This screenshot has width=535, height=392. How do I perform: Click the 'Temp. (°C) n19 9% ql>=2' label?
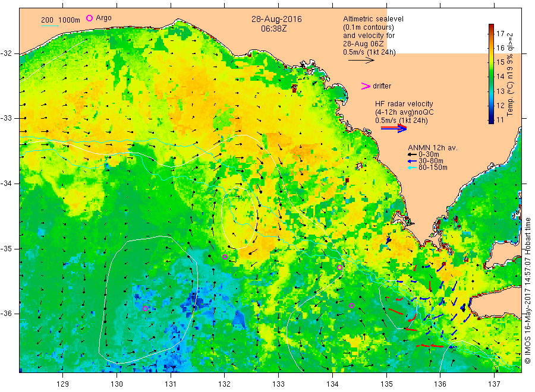[x=510, y=74]
